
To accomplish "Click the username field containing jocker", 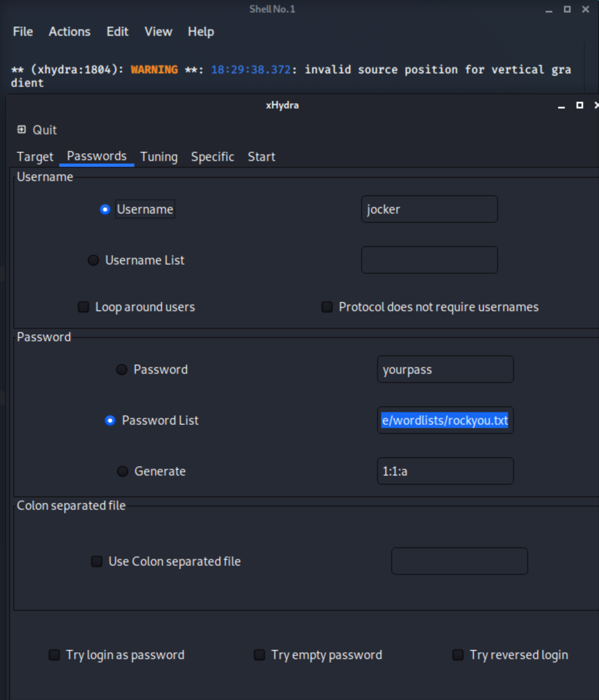I will 429,209.
